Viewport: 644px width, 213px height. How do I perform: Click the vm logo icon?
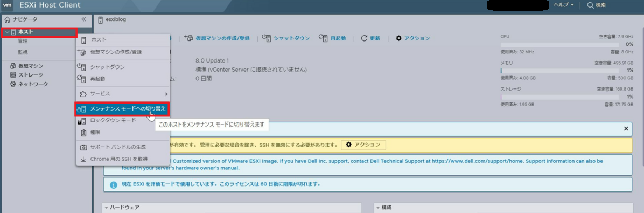(x=8, y=5)
